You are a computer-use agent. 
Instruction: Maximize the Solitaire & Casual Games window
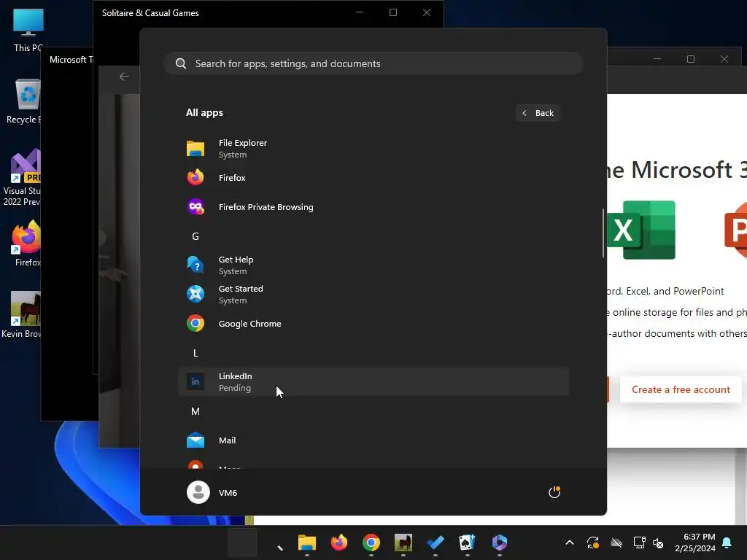point(393,13)
